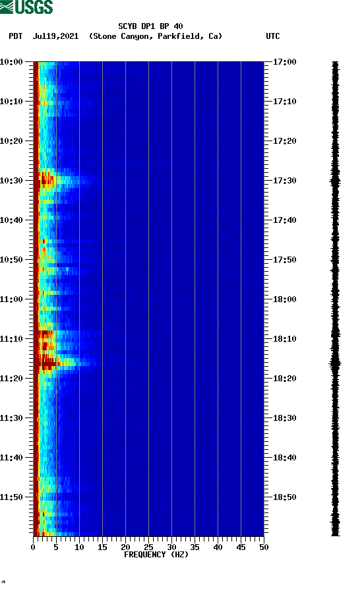Click the 18:50 UTC time label
The width and height of the screenshot is (364, 589).
click(284, 497)
